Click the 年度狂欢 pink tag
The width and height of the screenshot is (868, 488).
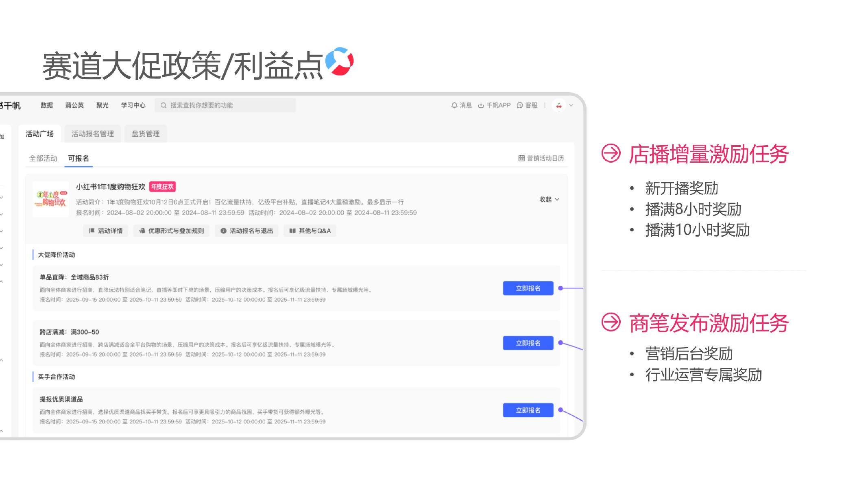(163, 187)
